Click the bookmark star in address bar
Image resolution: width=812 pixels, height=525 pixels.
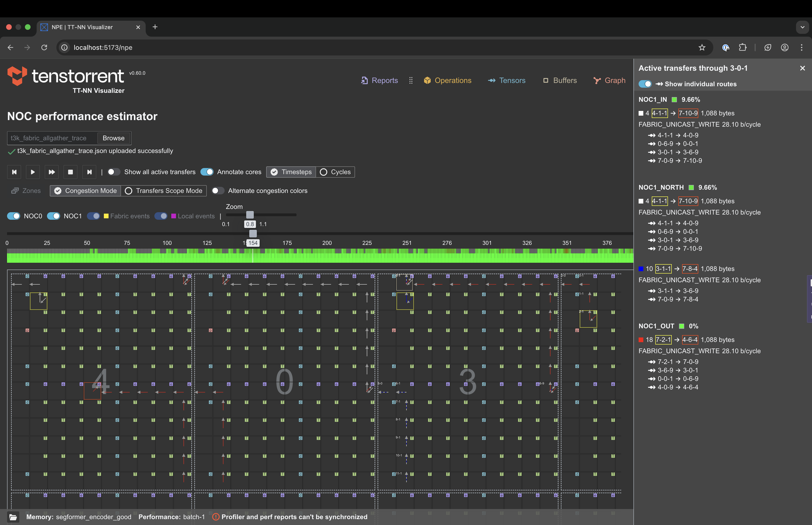click(x=702, y=47)
